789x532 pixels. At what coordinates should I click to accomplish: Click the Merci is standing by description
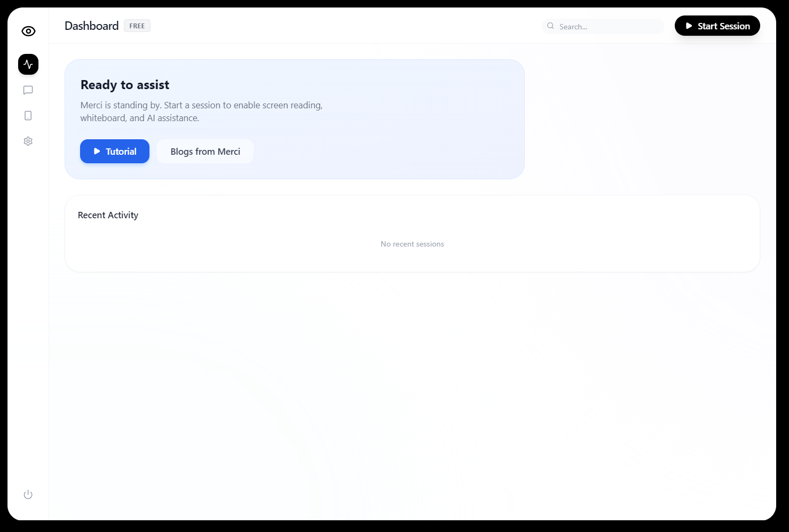(x=202, y=112)
